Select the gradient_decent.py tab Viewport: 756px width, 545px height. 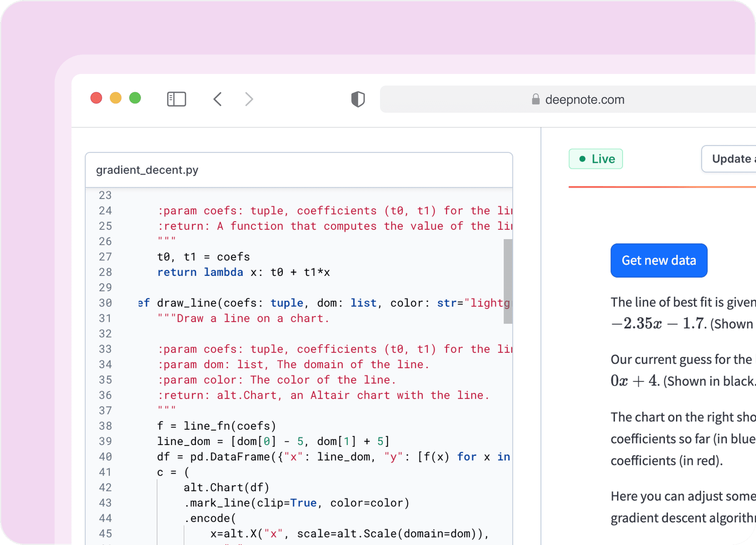point(147,170)
